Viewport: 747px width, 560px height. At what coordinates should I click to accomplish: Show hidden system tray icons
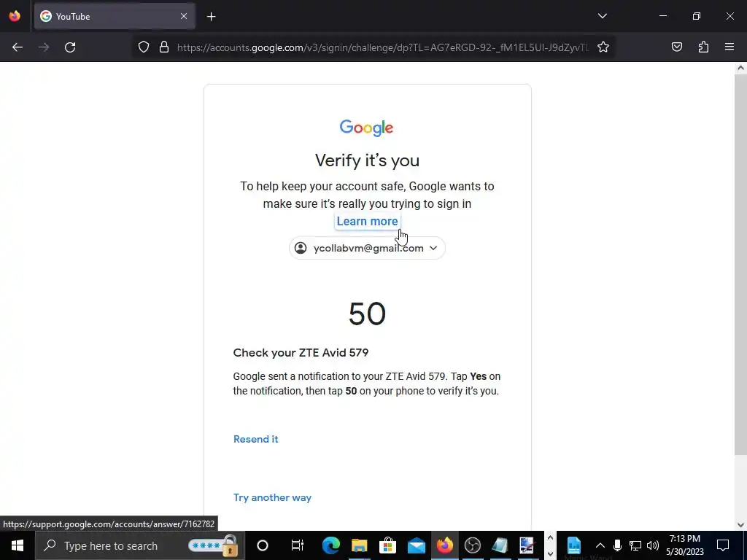[600, 545]
